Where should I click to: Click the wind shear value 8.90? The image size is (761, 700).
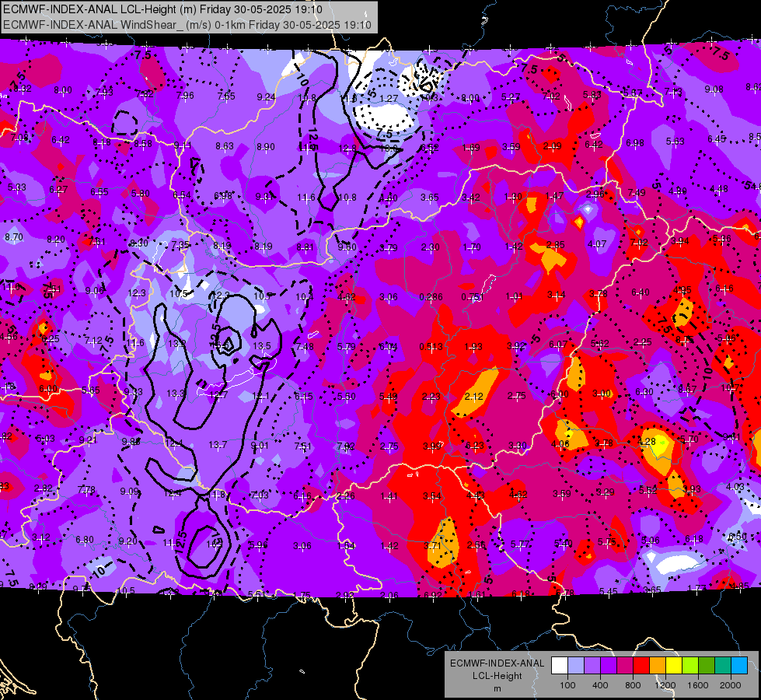pyautogui.click(x=266, y=147)
